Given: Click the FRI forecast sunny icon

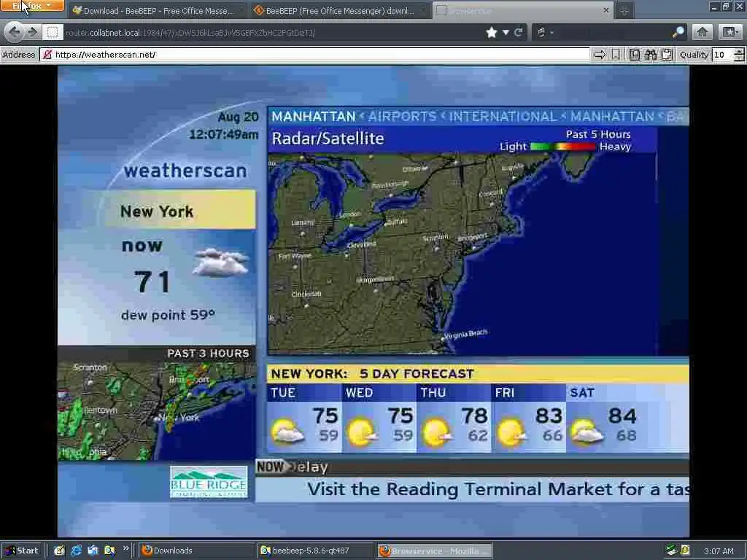Looking at the screenshot, I should (x=511, y=432).
